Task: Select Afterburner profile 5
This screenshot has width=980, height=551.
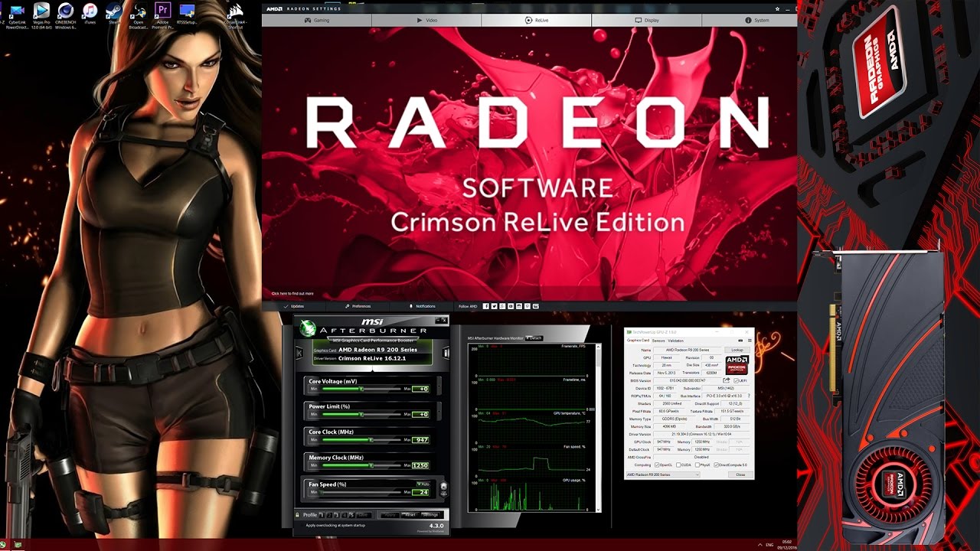Action: [x=351, y=515]
